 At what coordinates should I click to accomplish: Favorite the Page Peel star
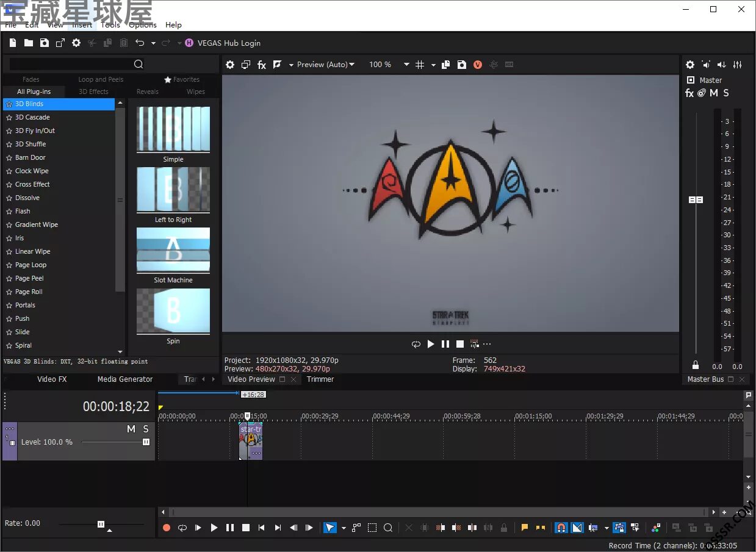coord(9,278)
